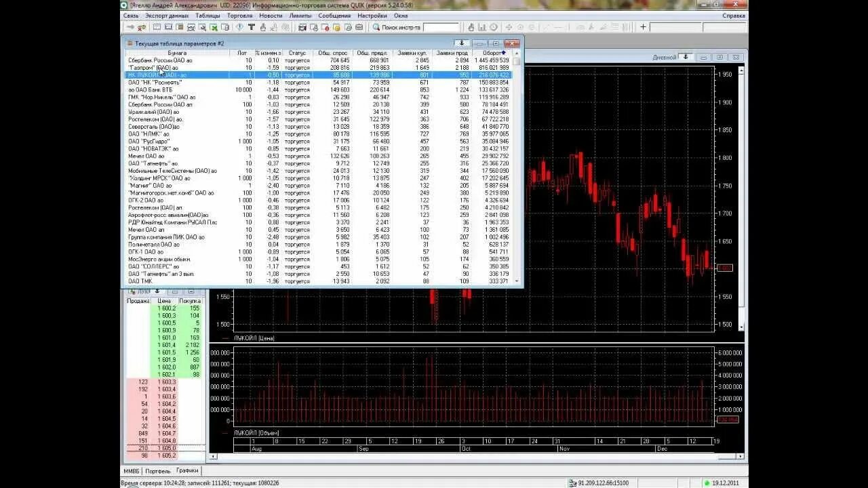Switch to the Портфель tab

(157, 470)
